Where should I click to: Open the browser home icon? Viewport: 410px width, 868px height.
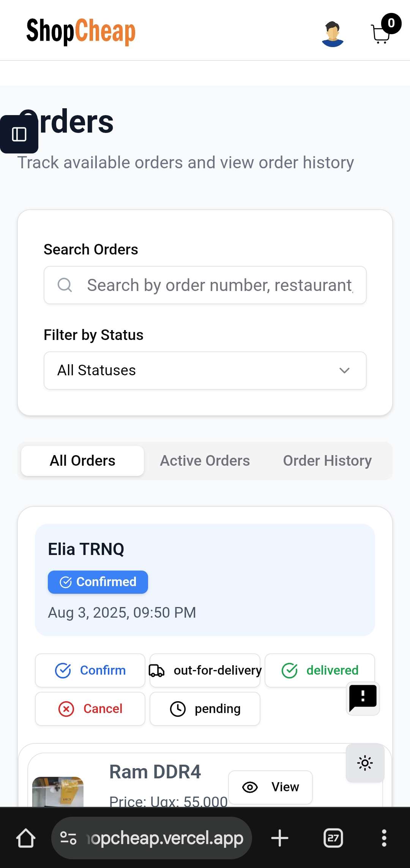click(x=26, y=838)
